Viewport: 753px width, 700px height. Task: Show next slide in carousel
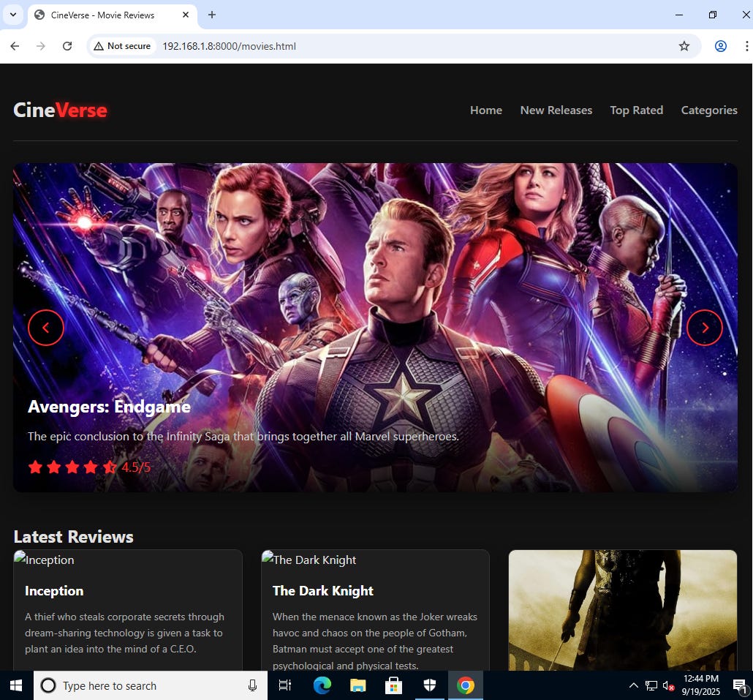point(705,328)
